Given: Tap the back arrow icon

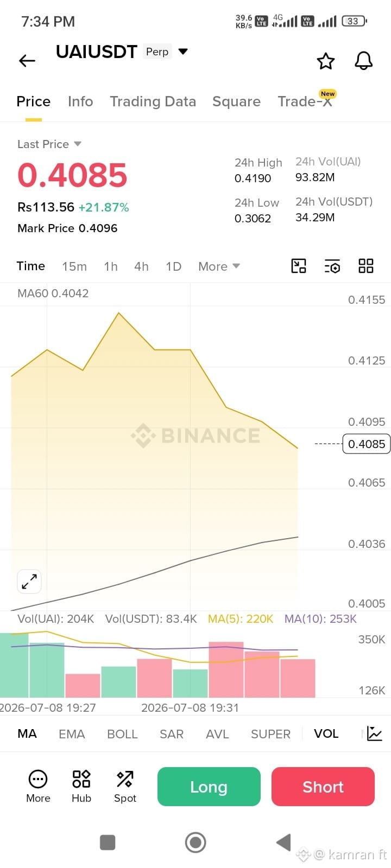Looking at the screenshot, I should click(x=27, y=61).
